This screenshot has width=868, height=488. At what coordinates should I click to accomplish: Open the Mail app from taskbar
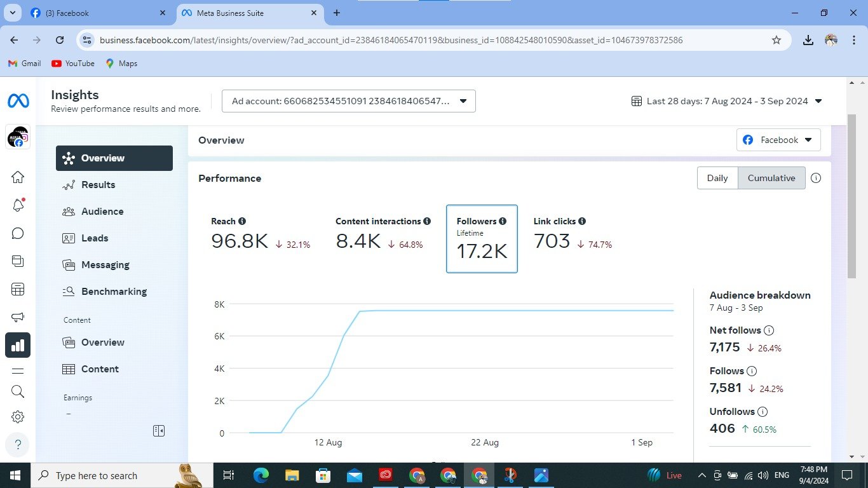point(354,475)
